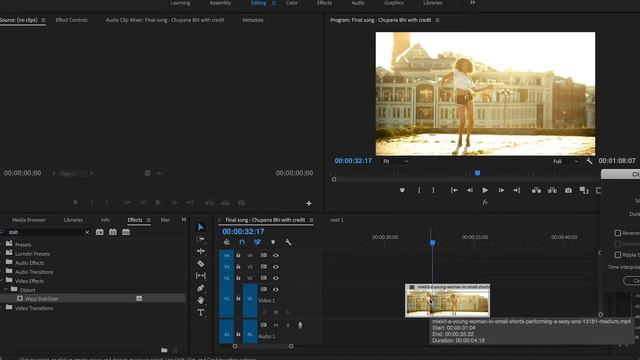Viewport: 640px width, 360px height.
Task: Step forward one frame in Program Monitor
Action: pos(501,190)
